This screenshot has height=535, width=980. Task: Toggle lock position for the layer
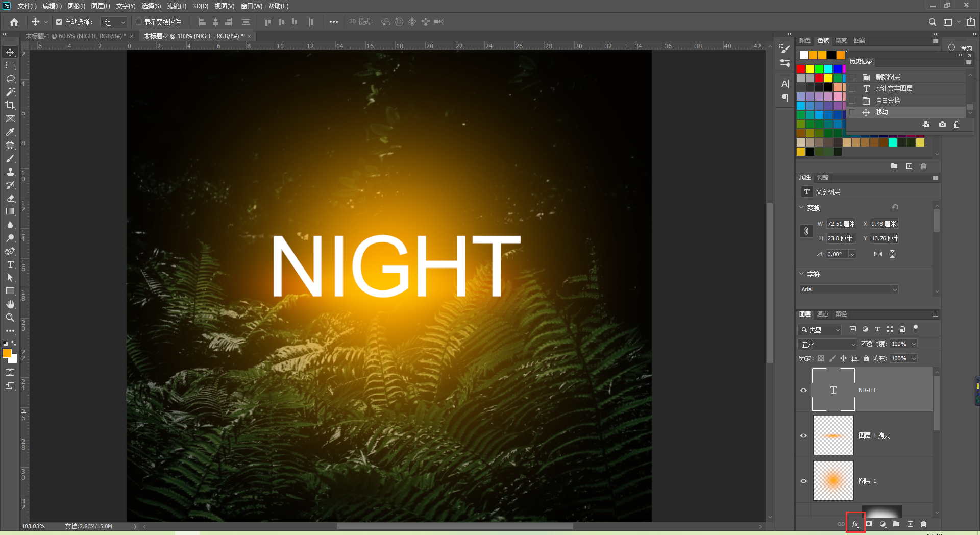click(x=843, y=358)
